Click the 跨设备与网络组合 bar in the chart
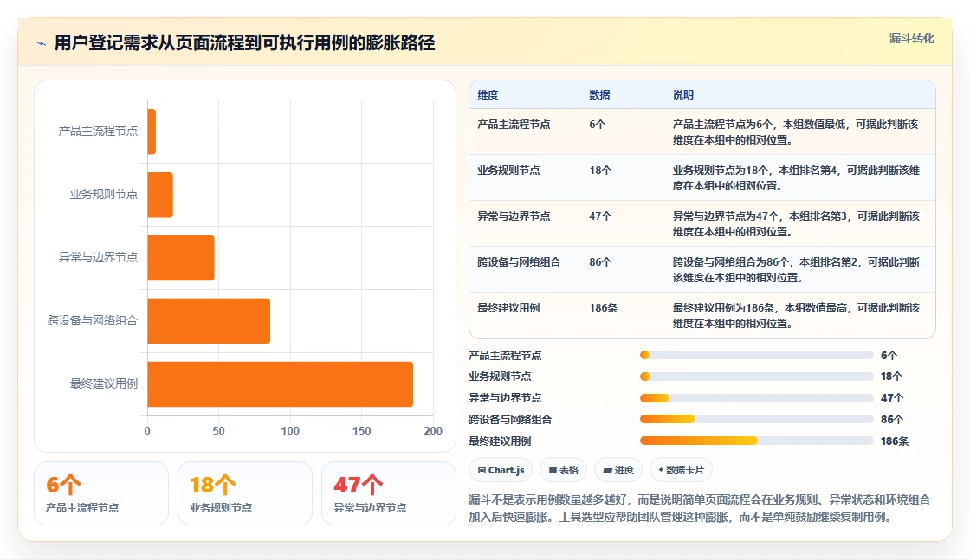This screenshot has width=970, height=560. pos(209,321)
